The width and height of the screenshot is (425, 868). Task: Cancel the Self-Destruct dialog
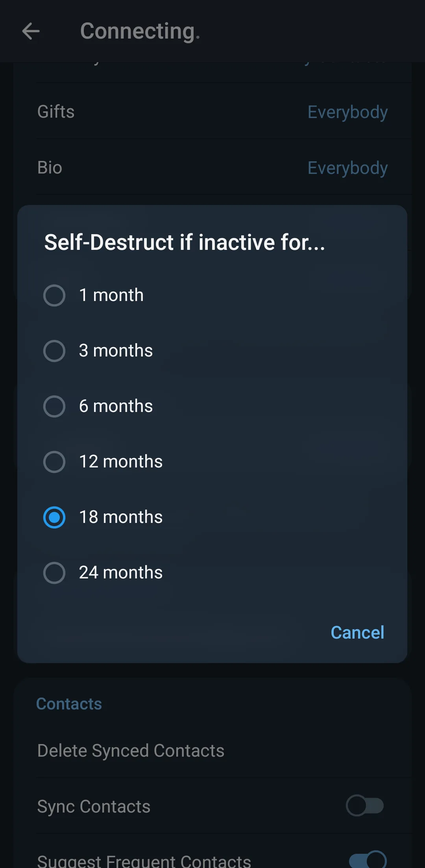(x=357, y=633)
